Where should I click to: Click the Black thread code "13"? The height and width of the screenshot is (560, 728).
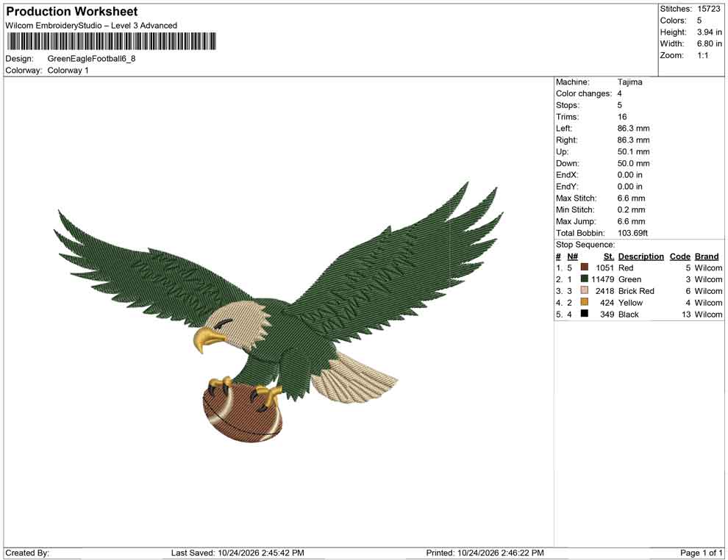pos(686,314)
